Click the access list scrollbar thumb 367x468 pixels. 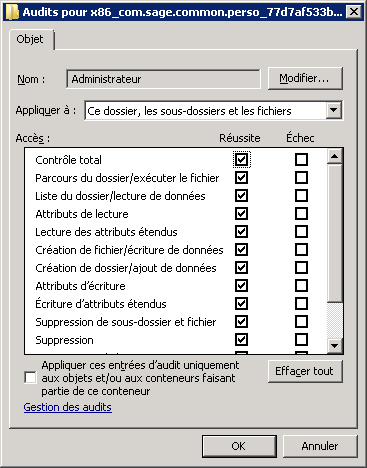pos(335,233)
